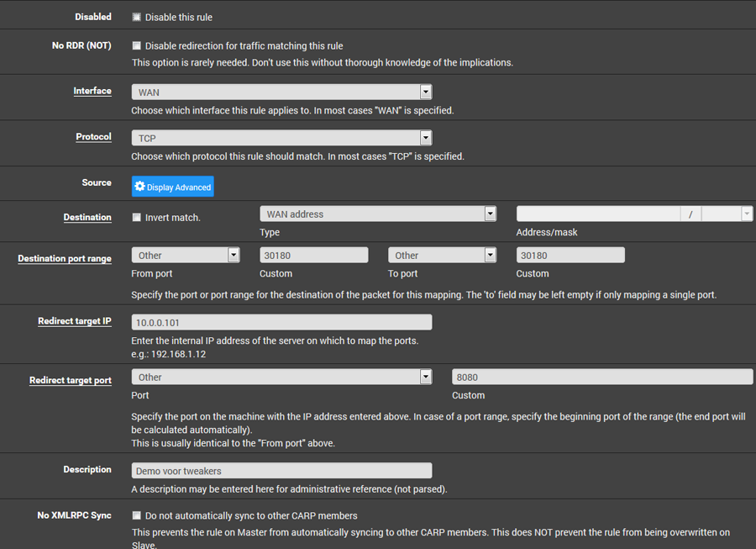Open the From port dropdown
This screenshot has width=756, height=549.
click(x=186, y=255)
